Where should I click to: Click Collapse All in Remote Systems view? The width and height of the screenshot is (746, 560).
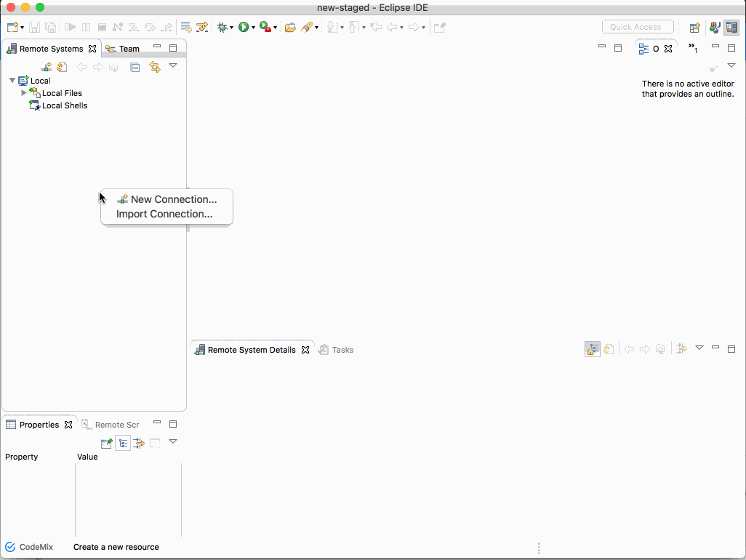pos(135,67)
